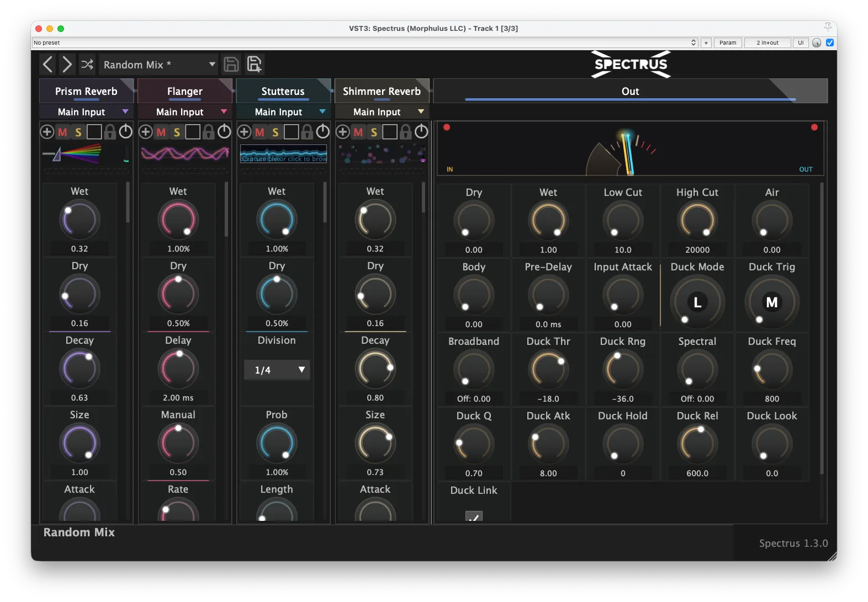Lock the Flanger module
This screenshot has height=602, width=868.
click(208, 132)
